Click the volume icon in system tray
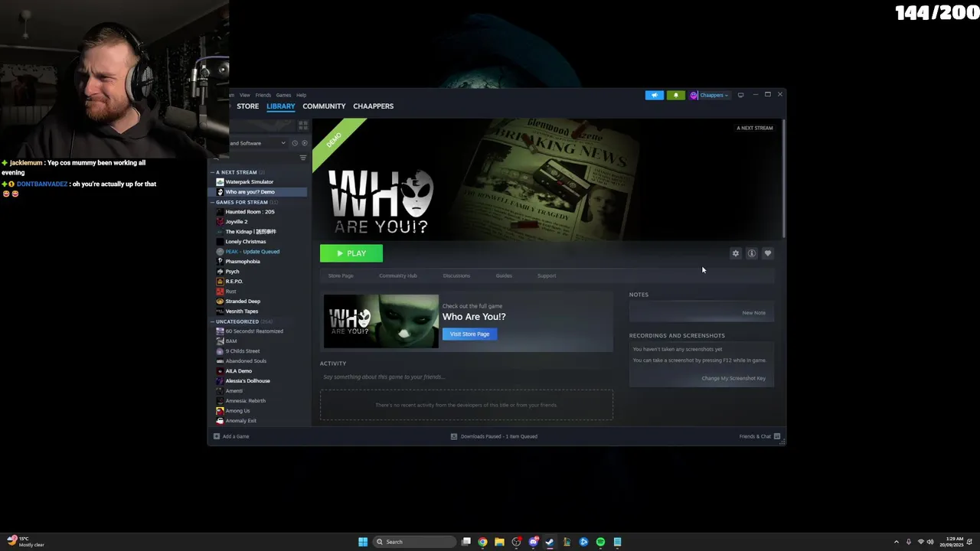The width and height of the screenshot is (980, 551). tap(931, 542)
